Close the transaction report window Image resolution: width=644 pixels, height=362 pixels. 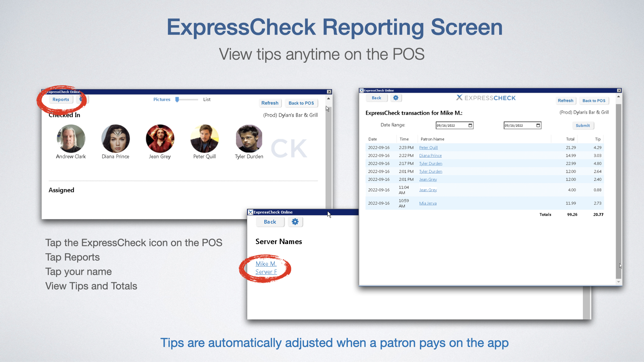619,90
